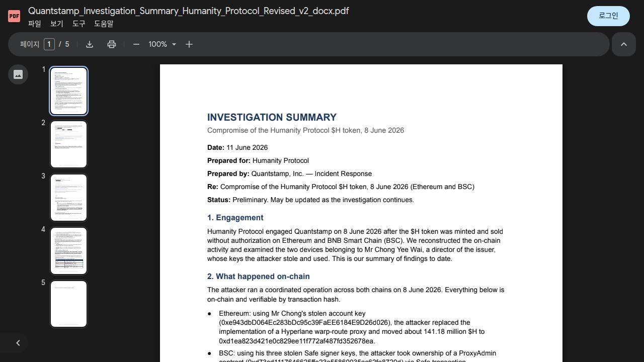
Task: Open the 도구 menu
Action: pos(79,24)
